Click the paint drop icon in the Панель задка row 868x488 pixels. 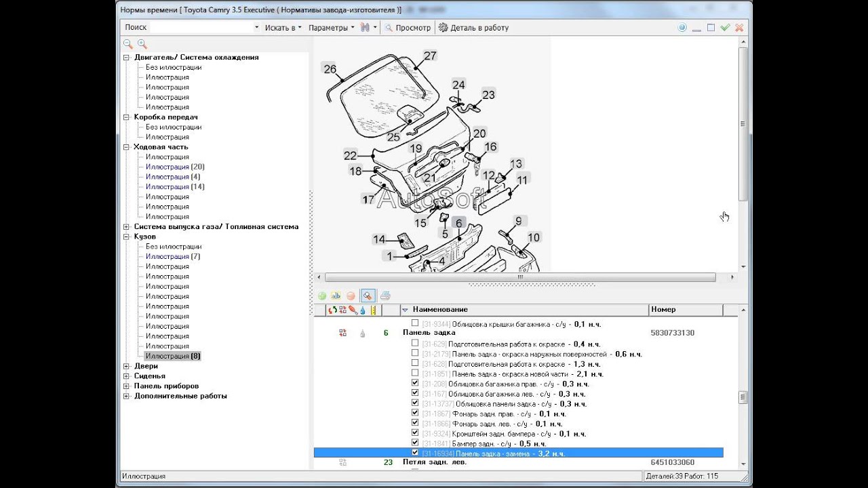tap(363, 333)
